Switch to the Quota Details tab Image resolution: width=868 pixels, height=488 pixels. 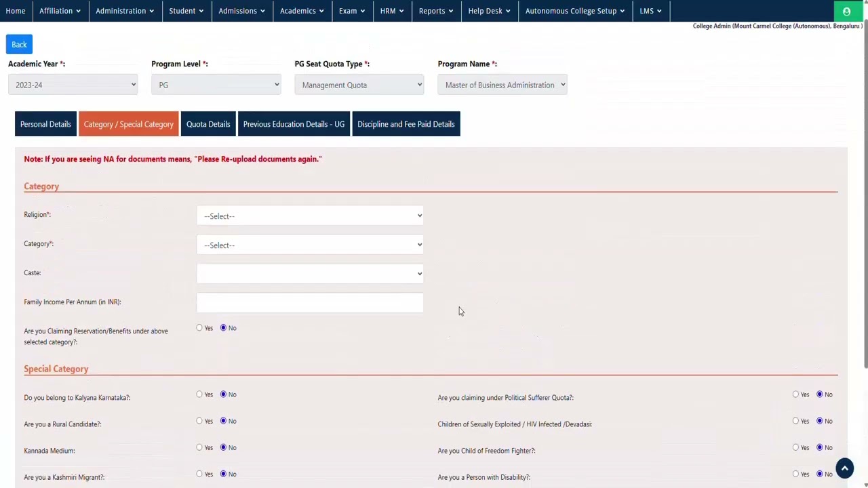tap(208, 124)
